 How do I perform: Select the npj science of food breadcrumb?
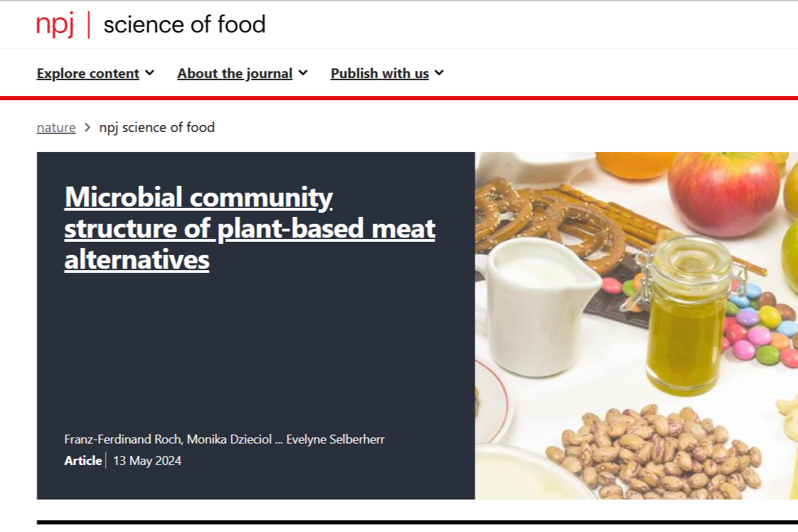(x=157, y=127)
